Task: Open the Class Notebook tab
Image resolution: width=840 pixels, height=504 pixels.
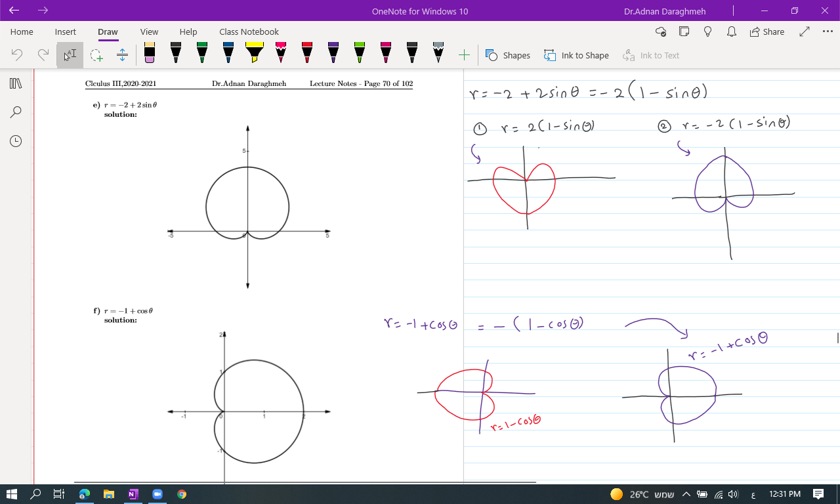Action: click(x=249, y=31)
